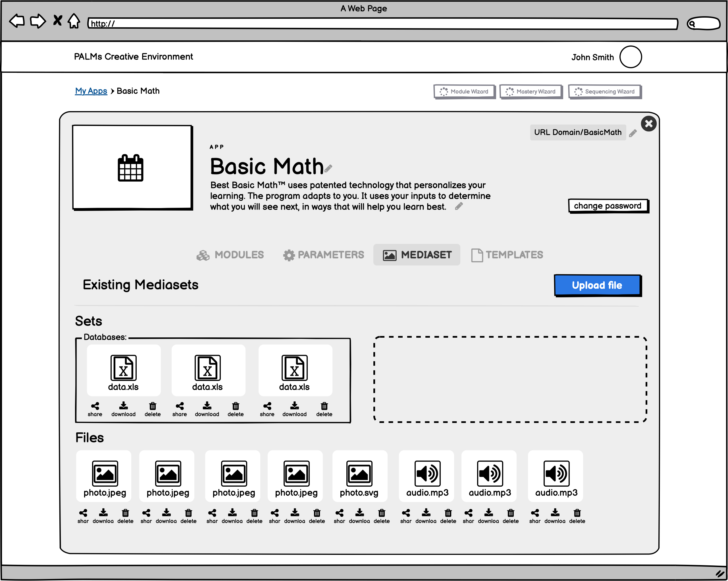Open the third data.xls database card
Image resolution: width=728 pixels, height=581 pixels.
tap(295, 370)
